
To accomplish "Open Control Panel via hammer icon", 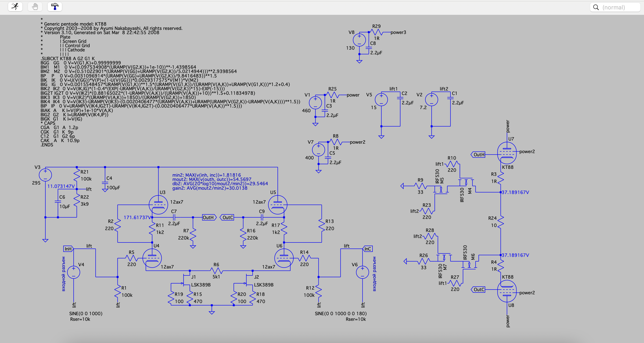I will point(55,7).
